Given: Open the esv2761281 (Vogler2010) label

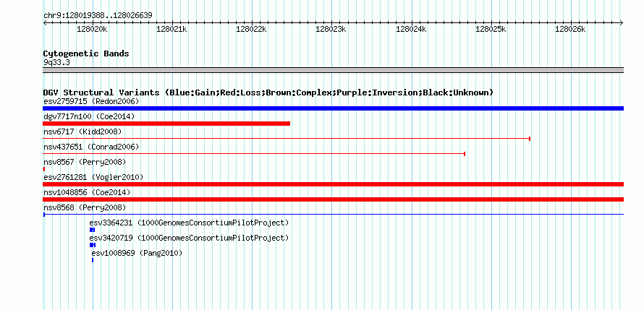Looking at the screenshot, I should pos(93,177).
